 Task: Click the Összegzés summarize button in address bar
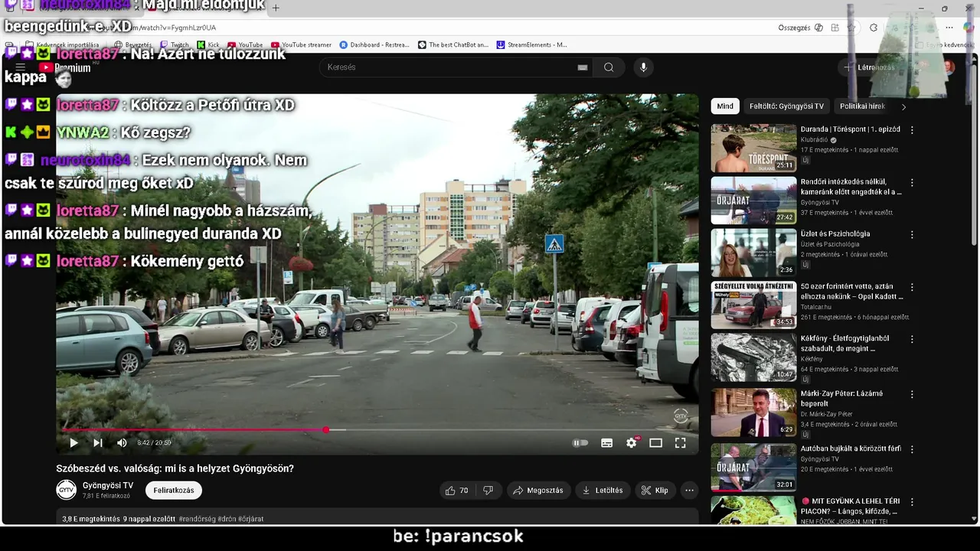[x=800, y=28]
